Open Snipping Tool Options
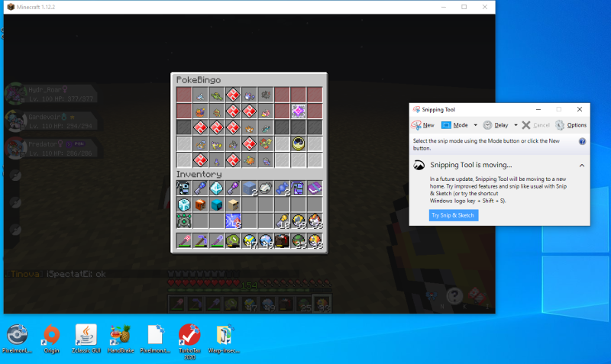 (571, 125)
